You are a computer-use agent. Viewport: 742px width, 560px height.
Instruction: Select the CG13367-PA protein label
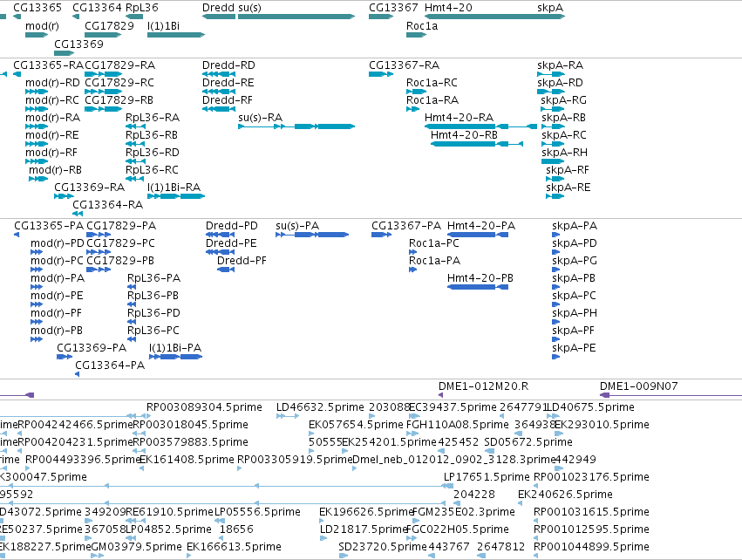(x=406, y=225)
